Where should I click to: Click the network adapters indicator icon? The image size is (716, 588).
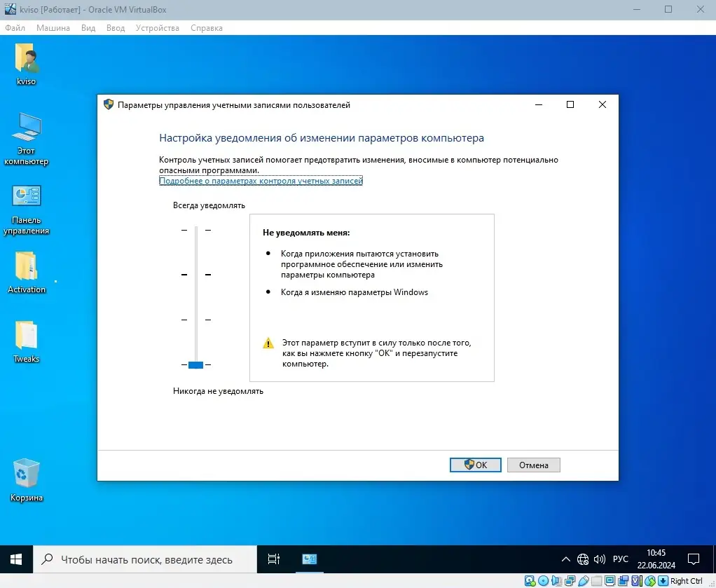(570, 581)
